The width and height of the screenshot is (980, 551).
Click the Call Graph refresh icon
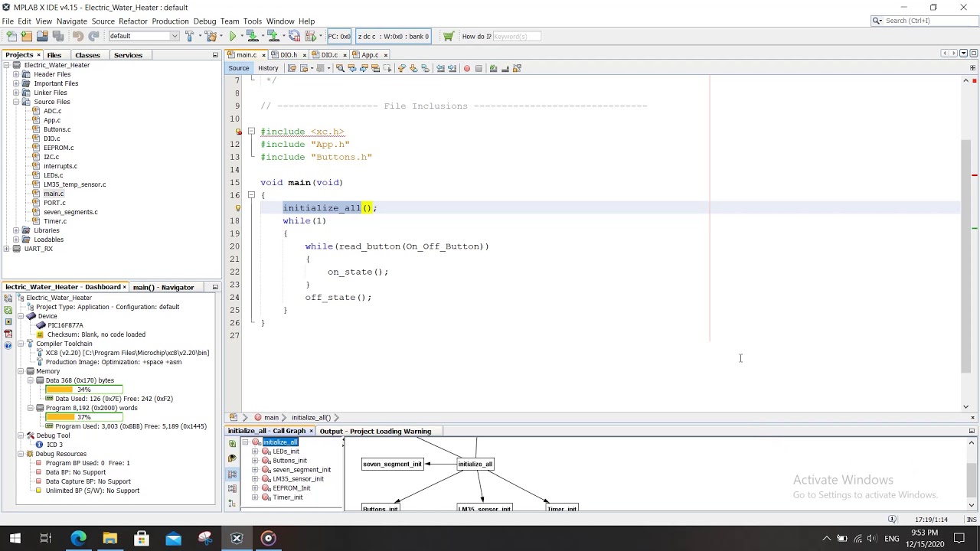[232, 444]
